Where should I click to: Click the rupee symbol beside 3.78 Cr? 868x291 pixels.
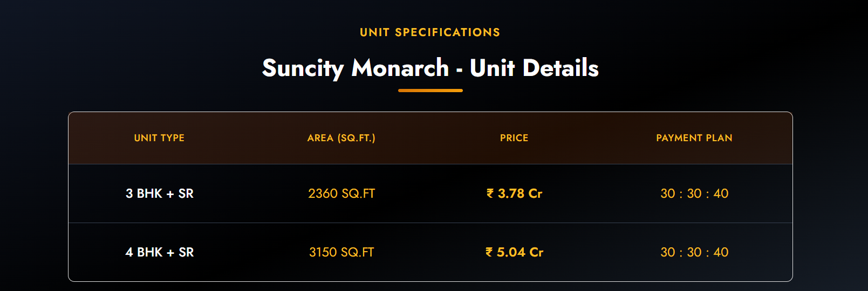pos(490,193)
